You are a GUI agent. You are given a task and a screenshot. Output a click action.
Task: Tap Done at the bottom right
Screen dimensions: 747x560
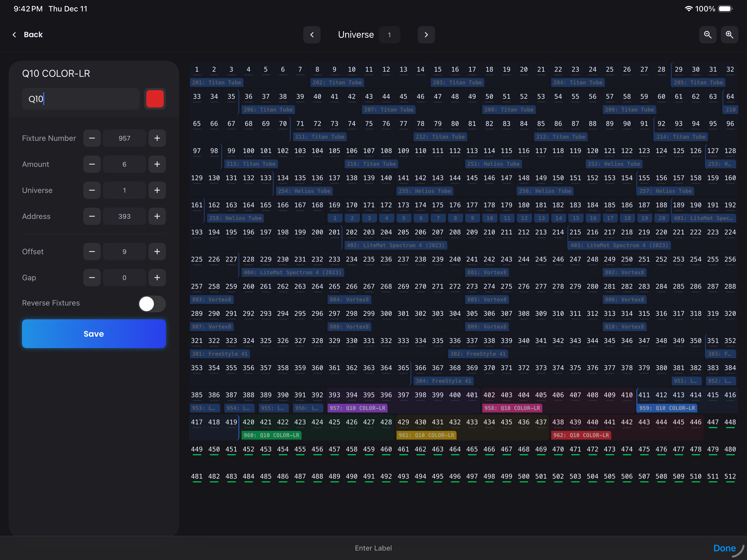pos(725,548)
